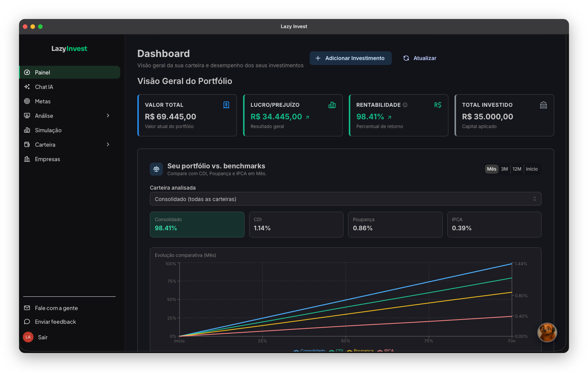Click the CDI 1.14% card

coord(296,225)
